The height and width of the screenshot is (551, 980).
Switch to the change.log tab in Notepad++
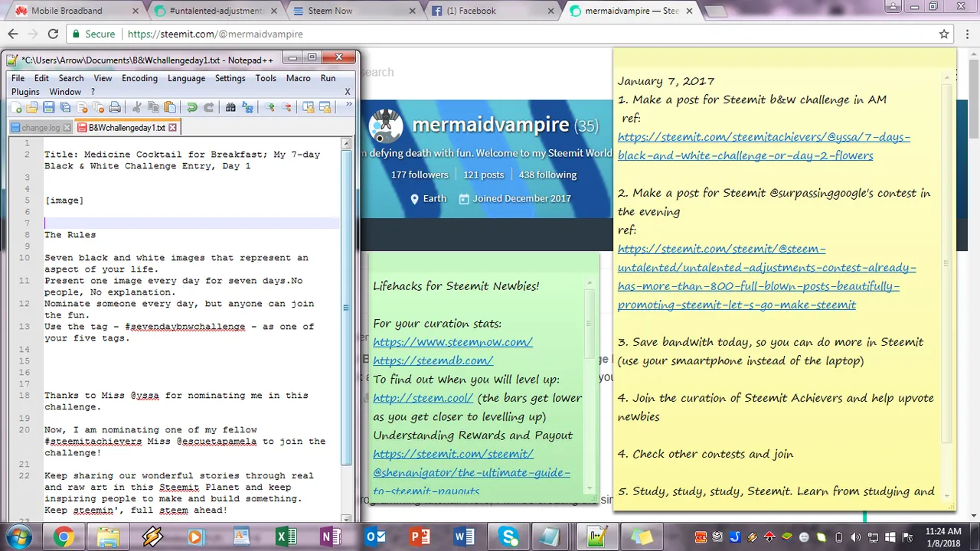(41, 128)
